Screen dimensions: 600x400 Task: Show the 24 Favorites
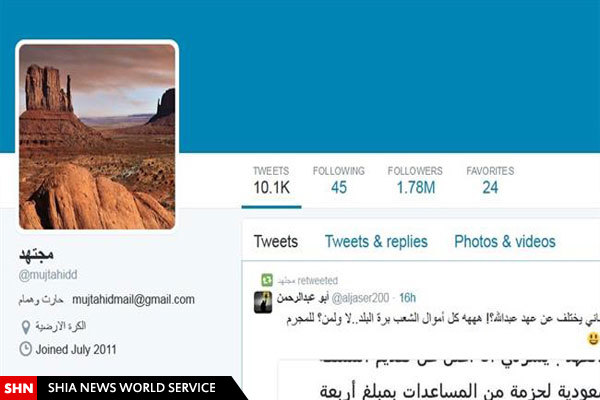coord(490,181)
